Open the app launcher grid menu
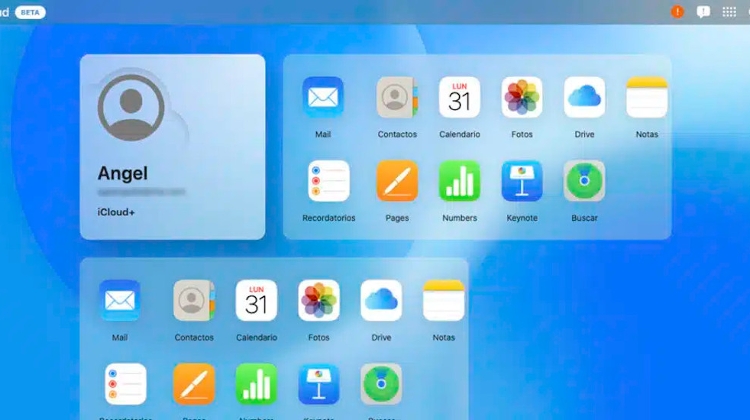750x420 pixels. coord(729,12)
